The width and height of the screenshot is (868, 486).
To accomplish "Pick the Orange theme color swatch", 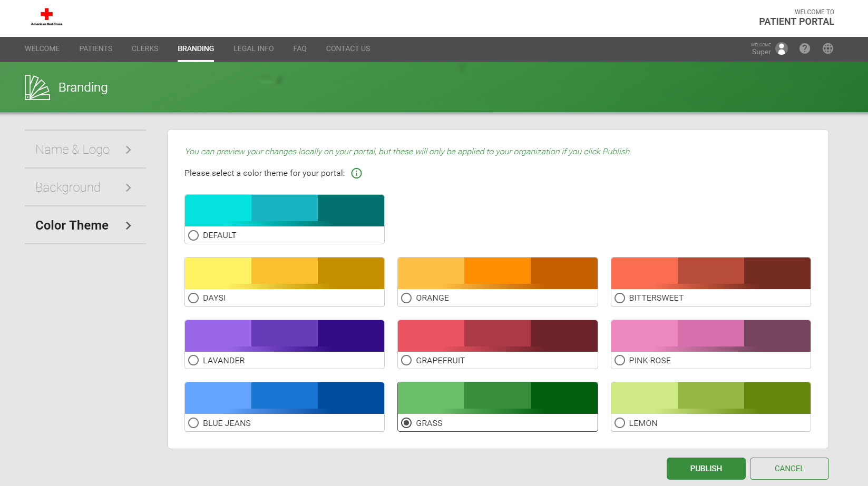I will click(497, 273).
